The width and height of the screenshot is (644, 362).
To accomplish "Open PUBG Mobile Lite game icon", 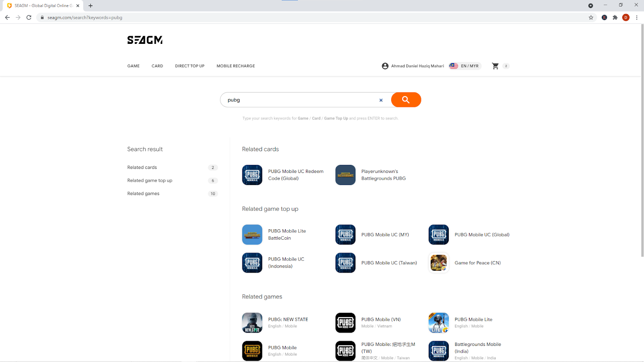I will (439, 323).
